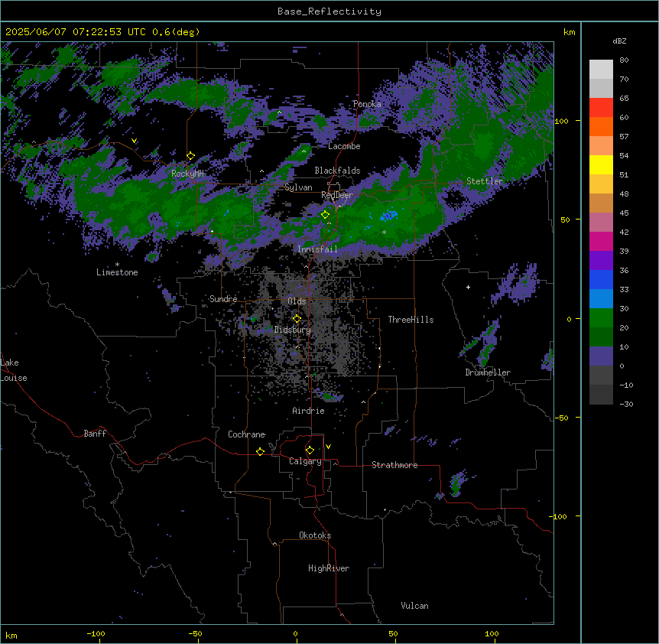This screenshot has height=644, width=659.
Task: Select the bright green 20-30 dBZ swatch
Action: click(601, 318)
